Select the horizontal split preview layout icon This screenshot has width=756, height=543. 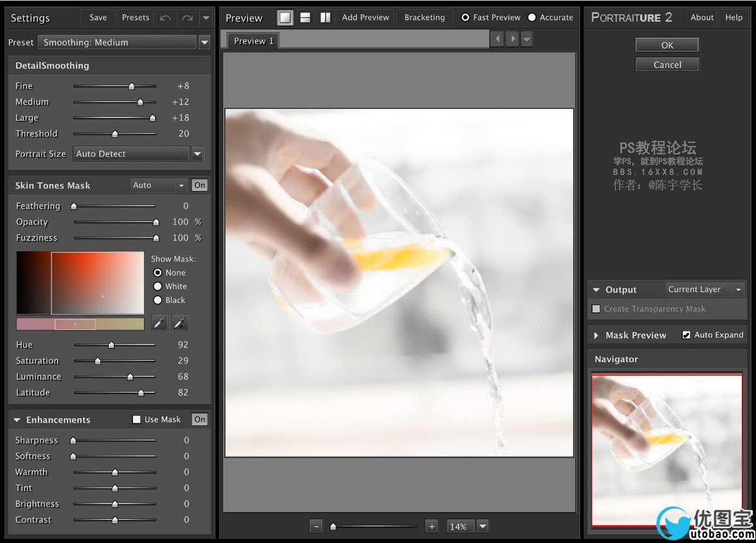click(x=305, y=18)
